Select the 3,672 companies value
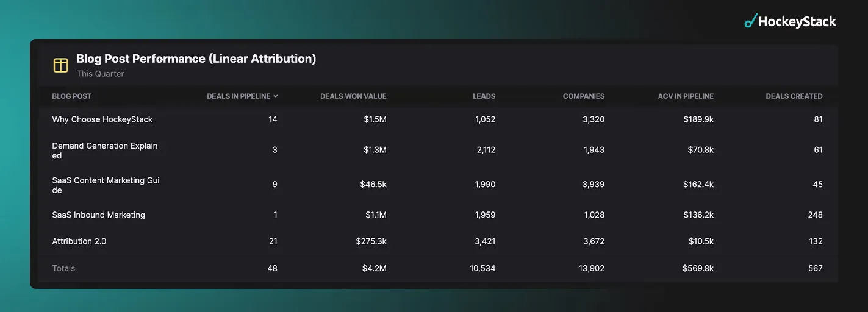 594,241
